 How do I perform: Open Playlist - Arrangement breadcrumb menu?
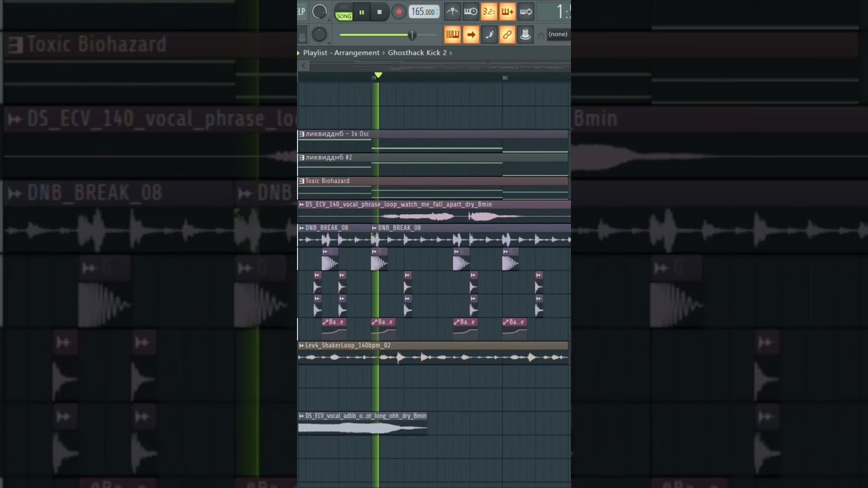[x=341, y=53]
